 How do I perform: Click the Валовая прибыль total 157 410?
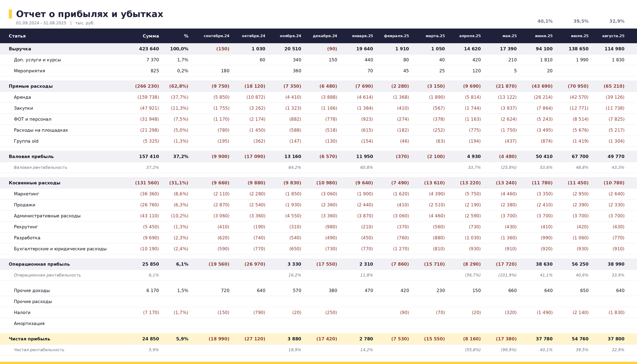click(x=149, y=157)
